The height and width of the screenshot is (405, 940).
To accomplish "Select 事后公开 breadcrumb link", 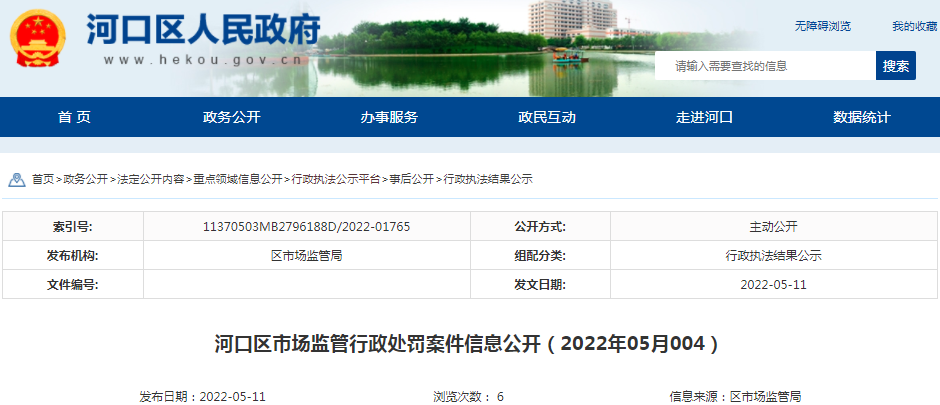I will pos(411,179).
